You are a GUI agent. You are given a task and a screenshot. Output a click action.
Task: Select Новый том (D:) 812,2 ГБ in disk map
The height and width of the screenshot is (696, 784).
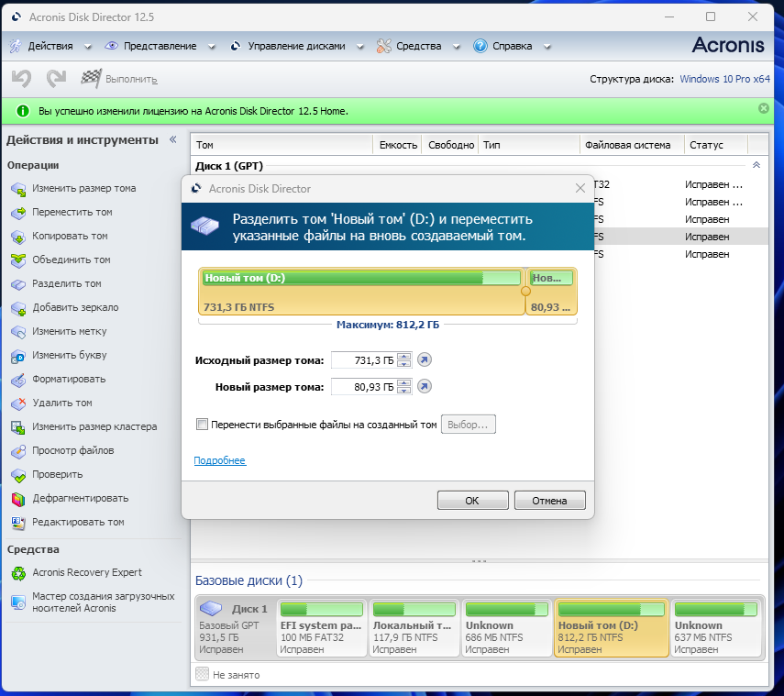611,628
